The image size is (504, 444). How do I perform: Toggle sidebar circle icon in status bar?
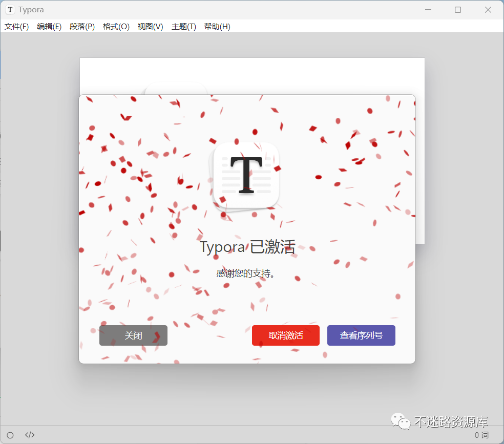10,435
